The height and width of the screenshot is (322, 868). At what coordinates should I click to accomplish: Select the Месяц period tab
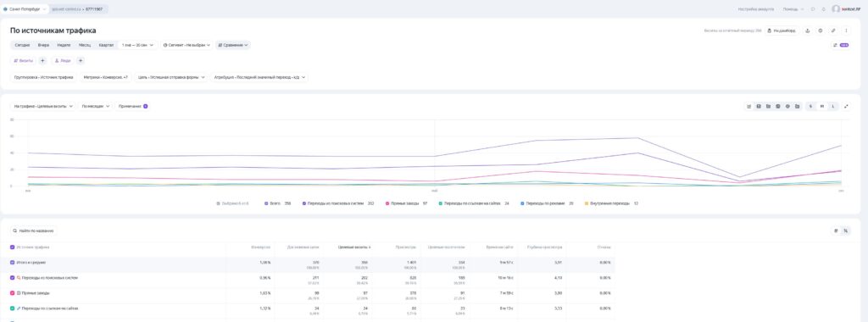point(85,46)
